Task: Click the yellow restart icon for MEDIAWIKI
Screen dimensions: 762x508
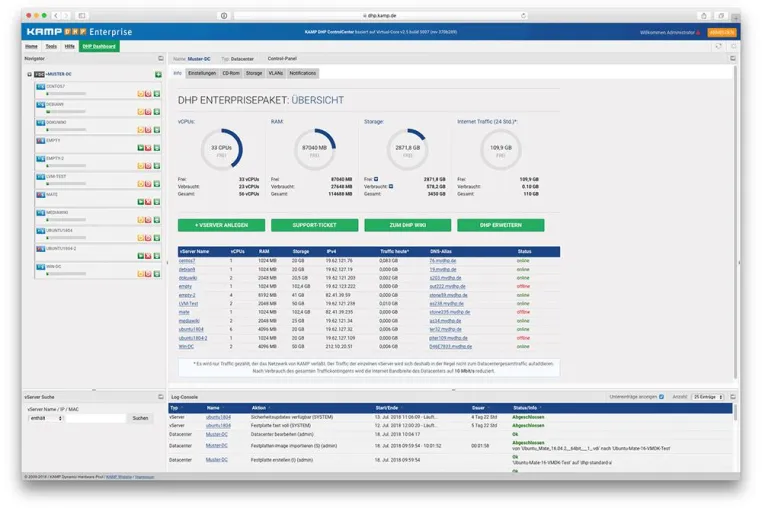Action: pos(140,220)
